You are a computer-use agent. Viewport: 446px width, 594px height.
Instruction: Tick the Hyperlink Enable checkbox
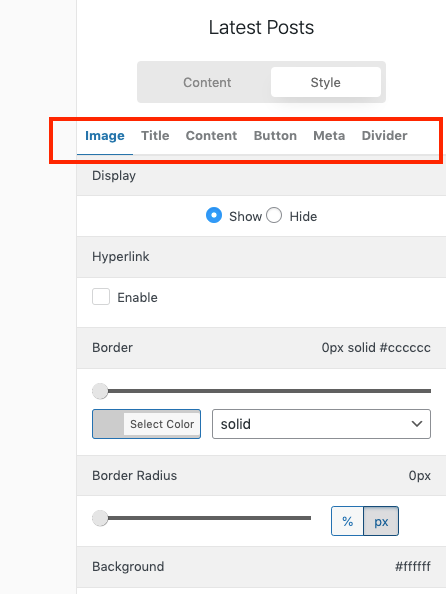[x=101, y=297]
